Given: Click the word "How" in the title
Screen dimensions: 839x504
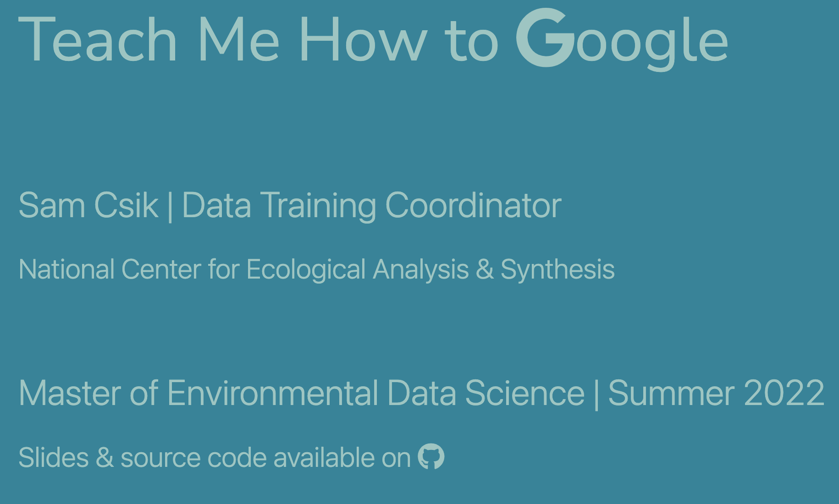Looking at the screenshot, I should pos(363,39).
